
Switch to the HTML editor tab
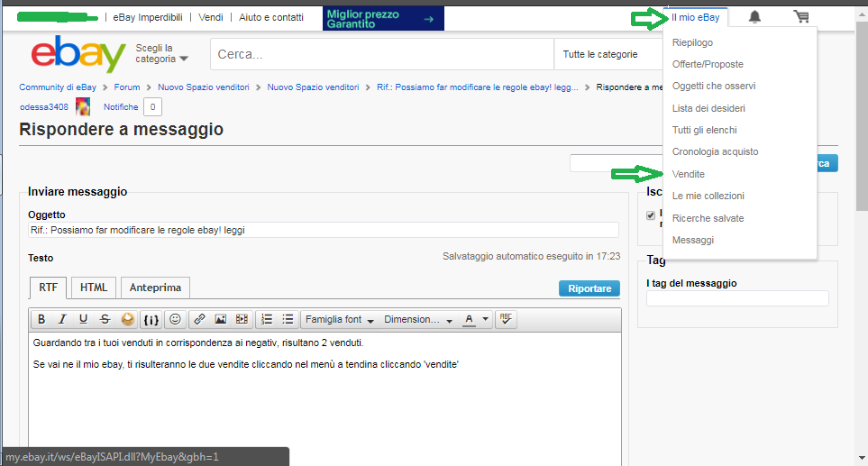(x=94, y=288)
